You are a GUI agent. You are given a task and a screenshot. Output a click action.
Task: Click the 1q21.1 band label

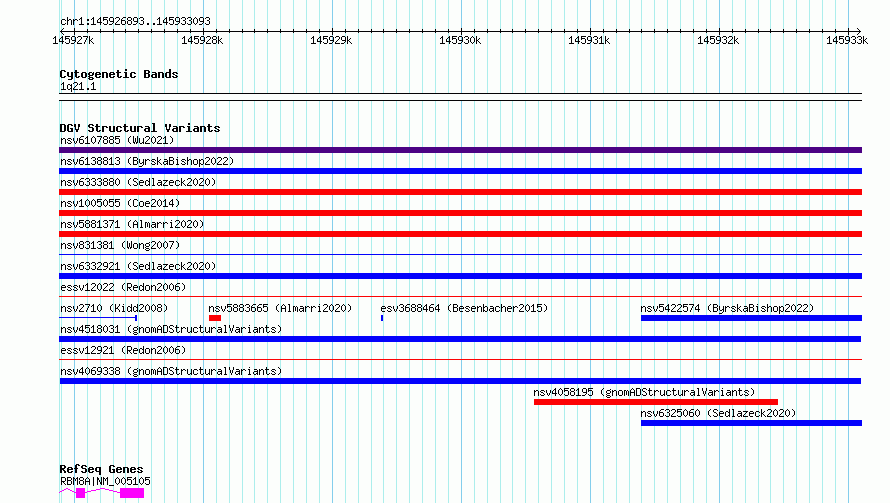coord(78,86)
